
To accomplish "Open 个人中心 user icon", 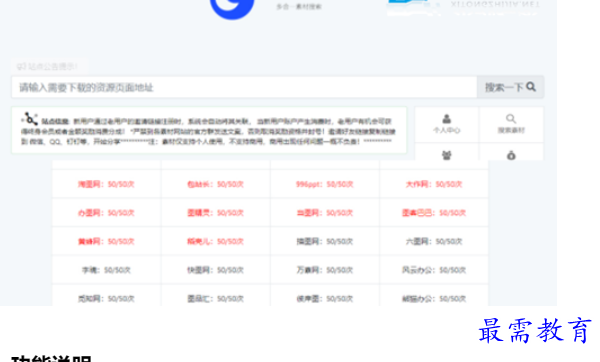I will (x=447, y=119).
